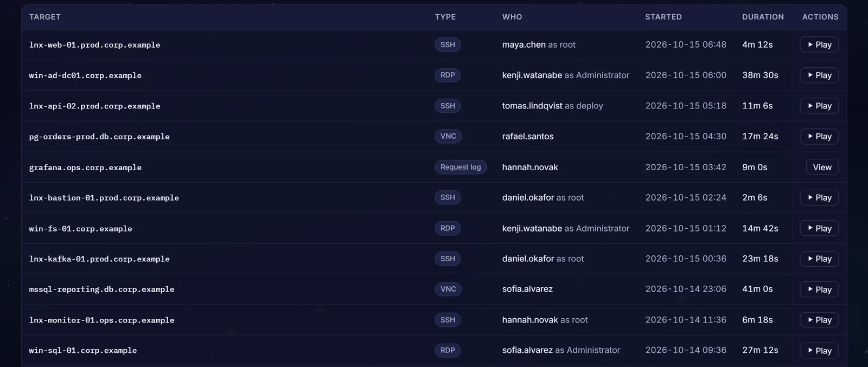The width and height of the screenshot is (868, 367).
Task: Click user rafael.santos
Action: [x=528, y=136]
